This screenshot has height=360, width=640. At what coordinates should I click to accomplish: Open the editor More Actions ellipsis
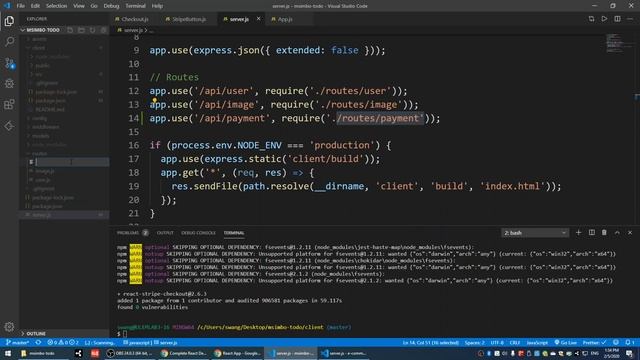(630, 19)
